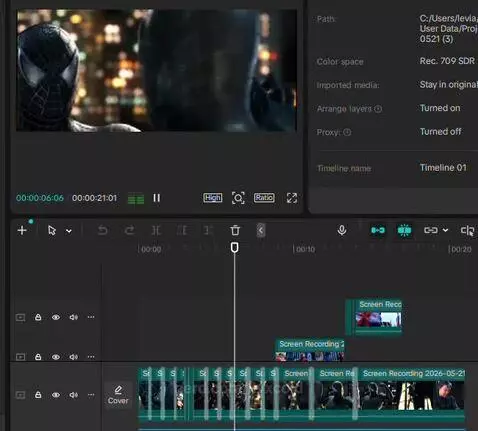Pause the preview playback

(157, 198)
